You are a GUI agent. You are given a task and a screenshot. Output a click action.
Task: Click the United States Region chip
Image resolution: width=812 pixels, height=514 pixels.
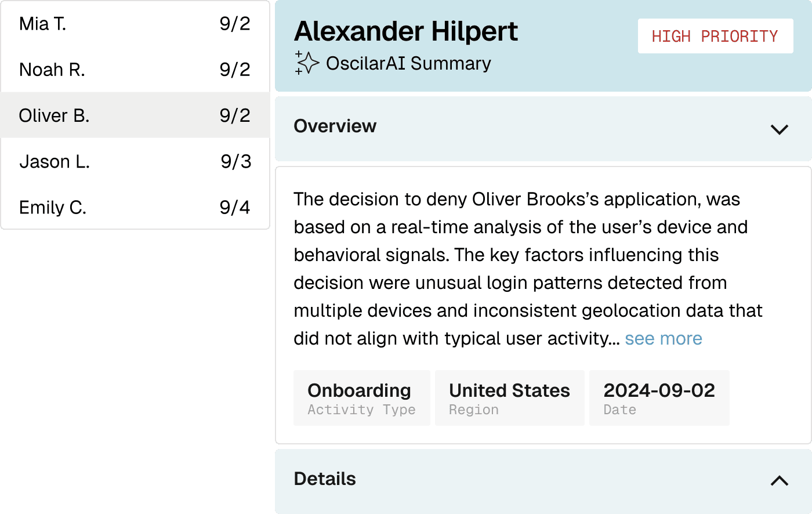(509, 398)
